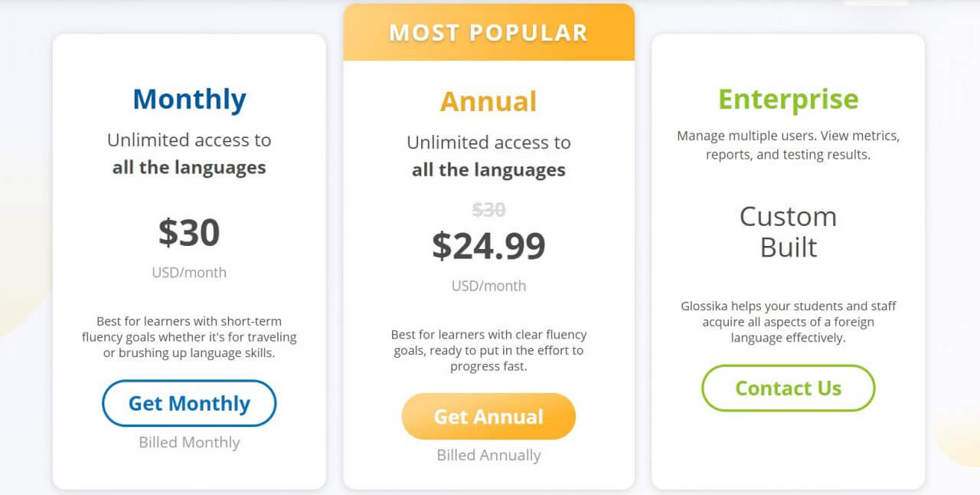Click the $30 Monthly price
980x495 pixels.
[x=189, y=232]
